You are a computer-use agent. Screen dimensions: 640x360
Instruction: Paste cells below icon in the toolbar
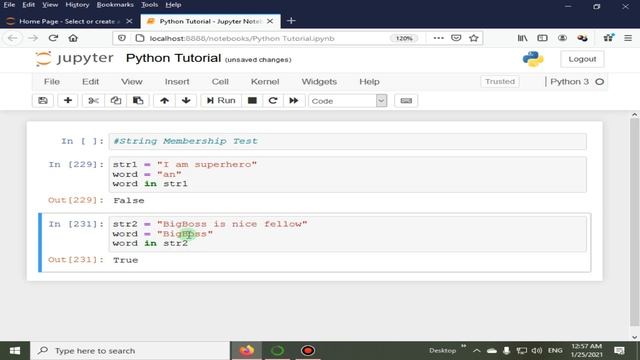(x=138, y=100)
